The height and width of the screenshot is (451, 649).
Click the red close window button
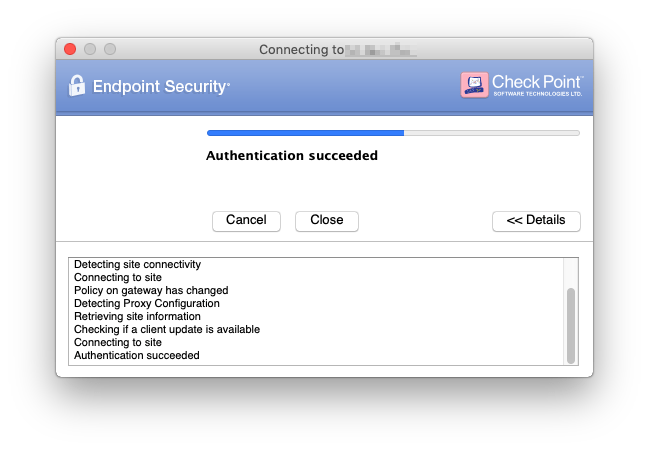coord(70,49)
